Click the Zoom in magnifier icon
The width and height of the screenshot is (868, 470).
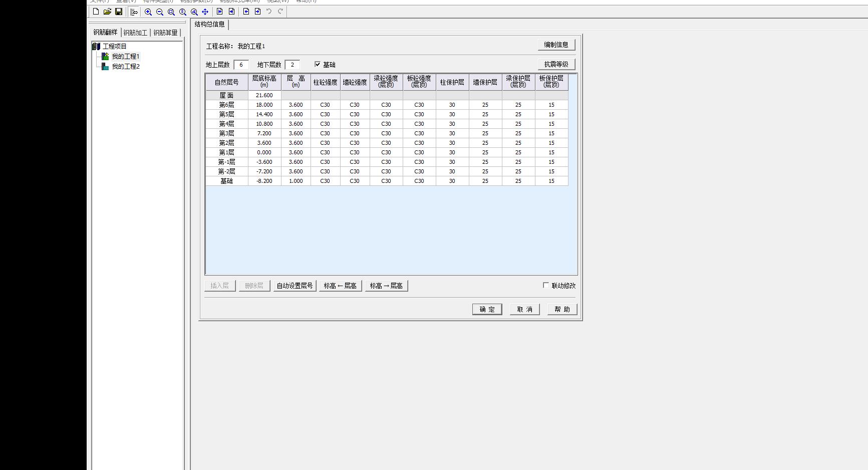(x=148, y=12)
